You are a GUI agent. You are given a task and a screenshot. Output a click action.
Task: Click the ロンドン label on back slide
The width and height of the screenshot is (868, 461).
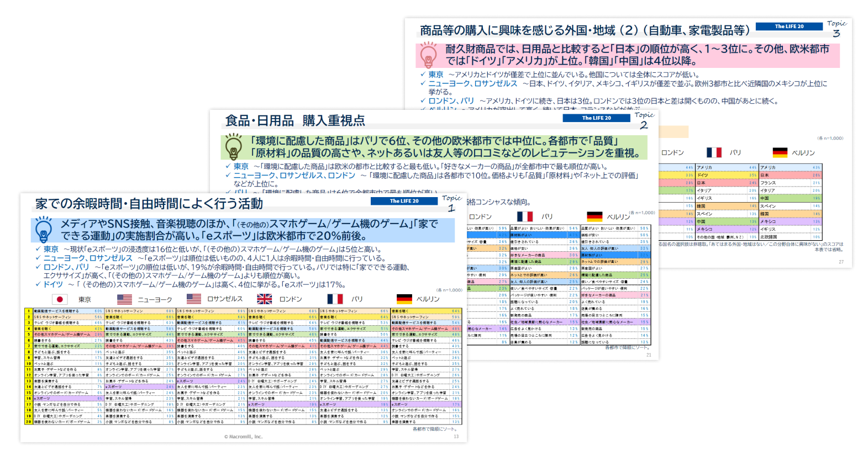[672, 153]
